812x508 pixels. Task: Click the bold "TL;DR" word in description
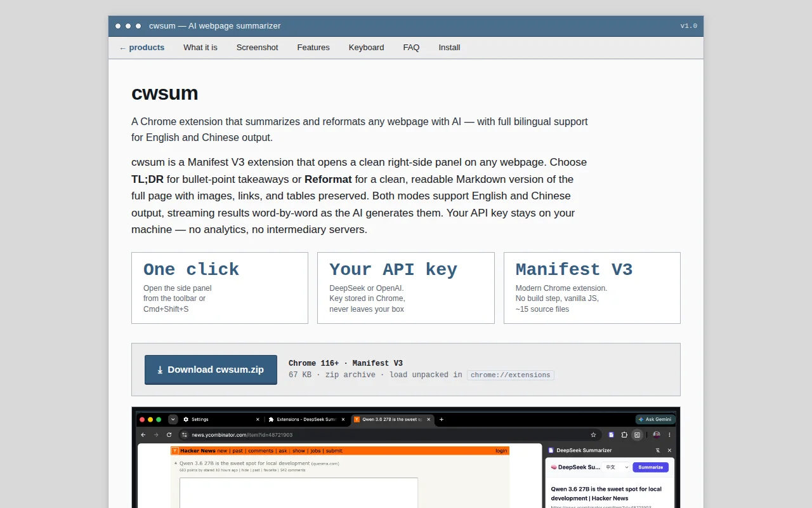click(147, 179)
